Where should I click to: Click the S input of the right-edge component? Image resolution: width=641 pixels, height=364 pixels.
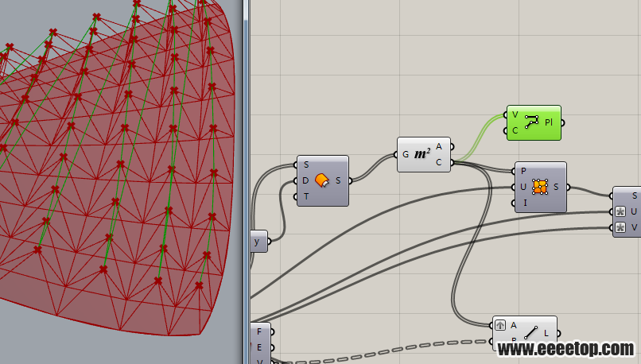coord(635,196)
